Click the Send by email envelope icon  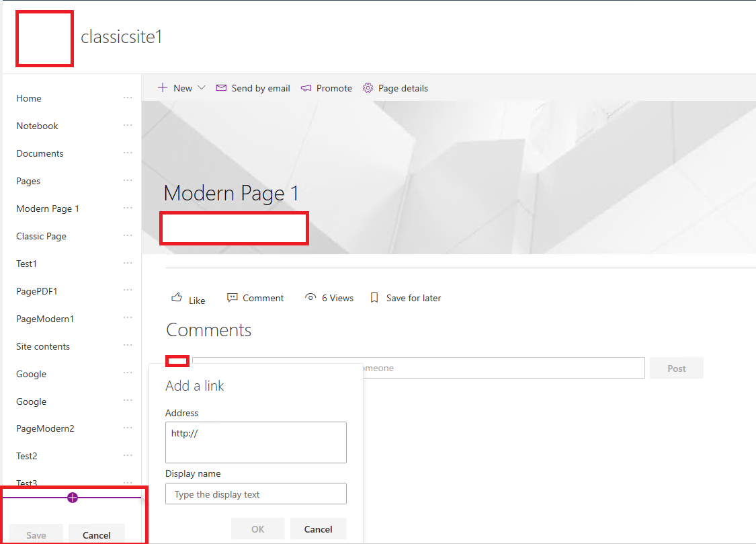click(x=221, y=88)
